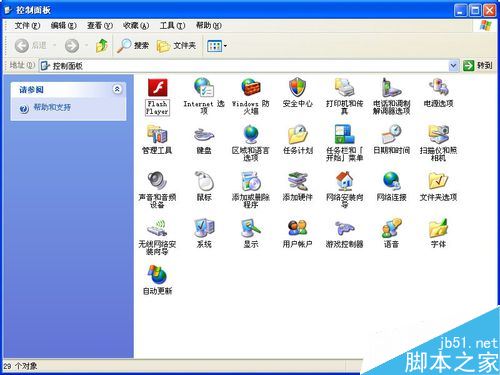Open the 帮助和支持 link
This screenshot has width=500, height=375.
52,108
